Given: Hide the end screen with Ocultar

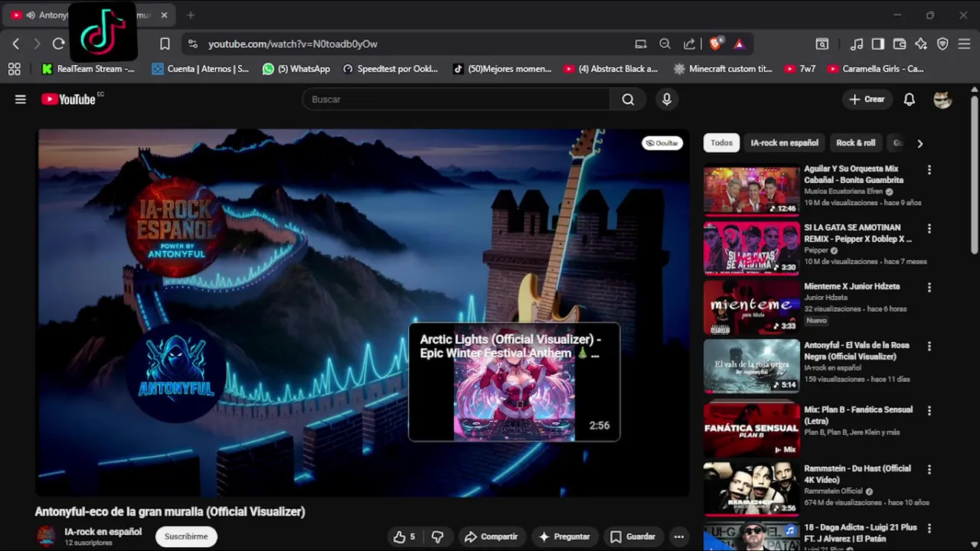Looking at the screenshot, I should pos(662,143).
